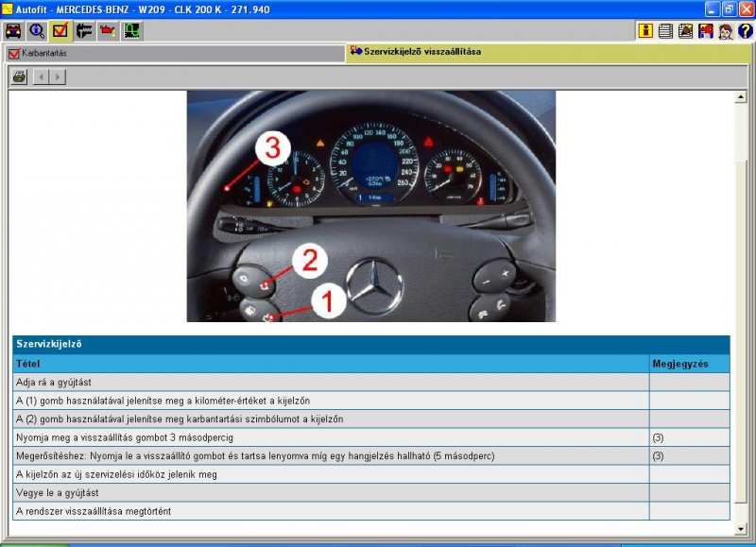
Task: Open the vehicle selection car icon
Action: tap(13, 31)
